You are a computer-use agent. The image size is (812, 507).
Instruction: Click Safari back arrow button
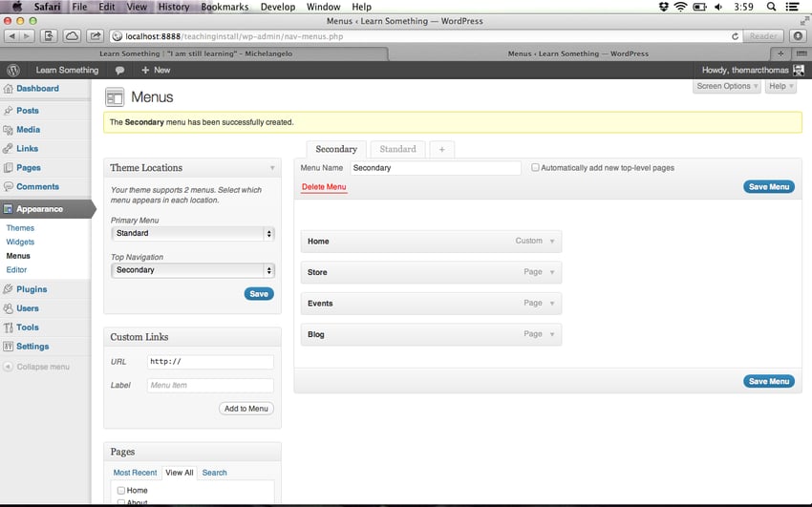pyautogui.click(x=11, y=36)
